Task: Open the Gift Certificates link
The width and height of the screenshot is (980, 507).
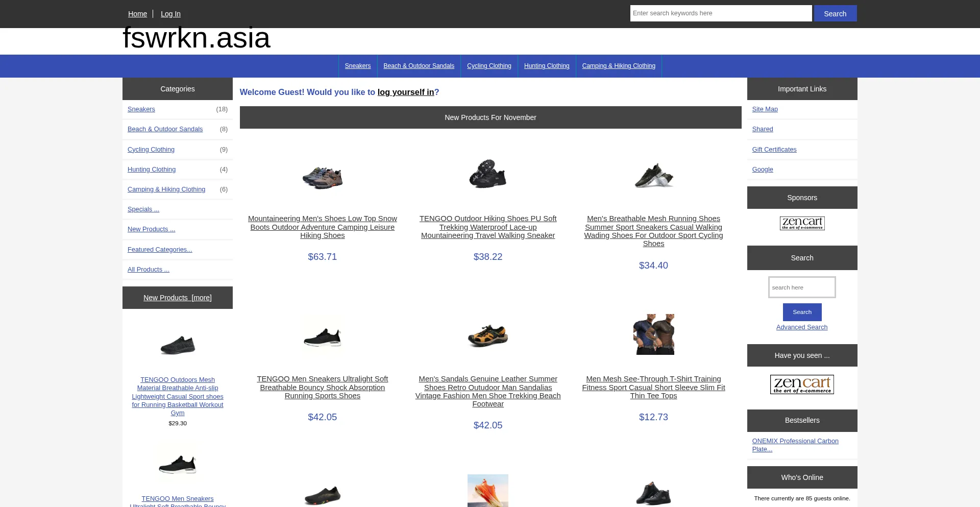Action: coord(774,150)
